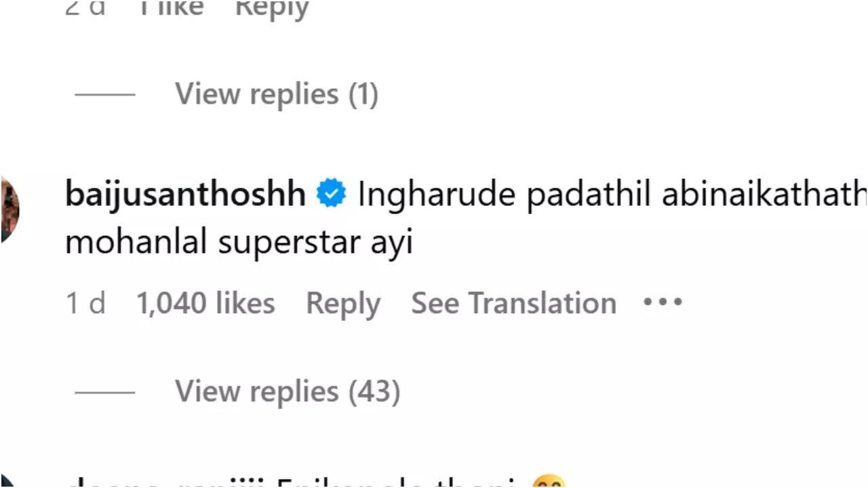
Task: Click See Translation under the comment
Action: [514, 303]
